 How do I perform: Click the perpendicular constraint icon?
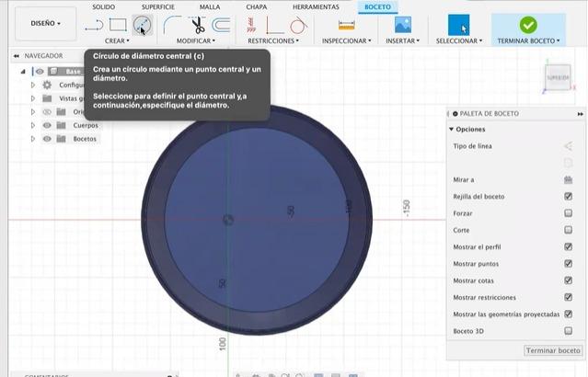point(274,26)
